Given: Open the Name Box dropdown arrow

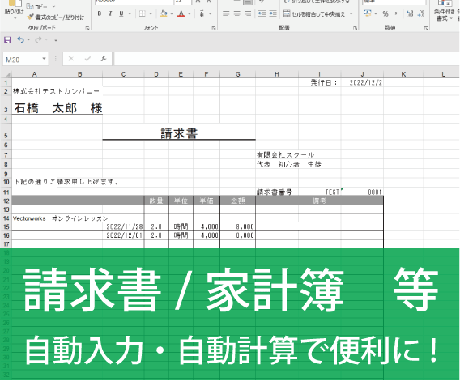Looking at the screenshot, I should click(x=44, y=59).
